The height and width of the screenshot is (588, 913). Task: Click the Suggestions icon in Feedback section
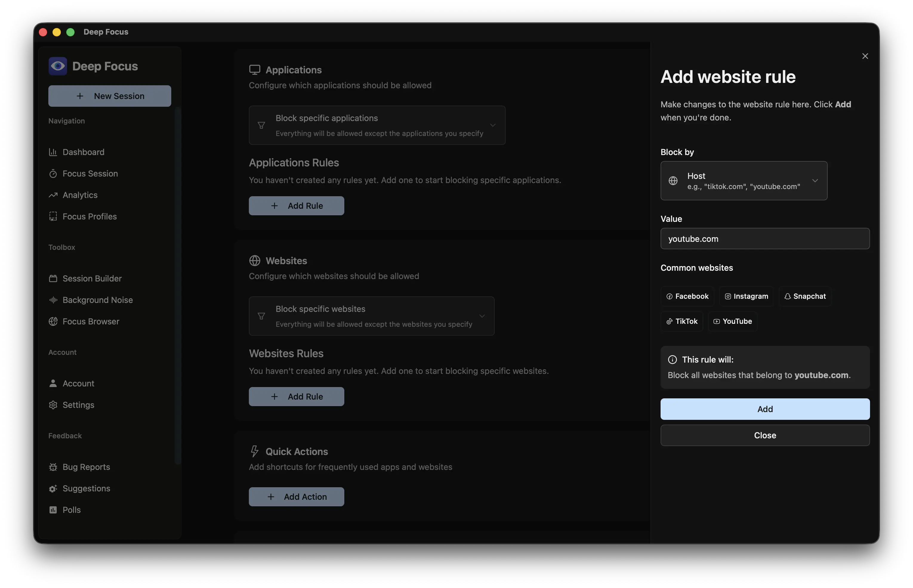pyautogui.click(x=53, y=488)
